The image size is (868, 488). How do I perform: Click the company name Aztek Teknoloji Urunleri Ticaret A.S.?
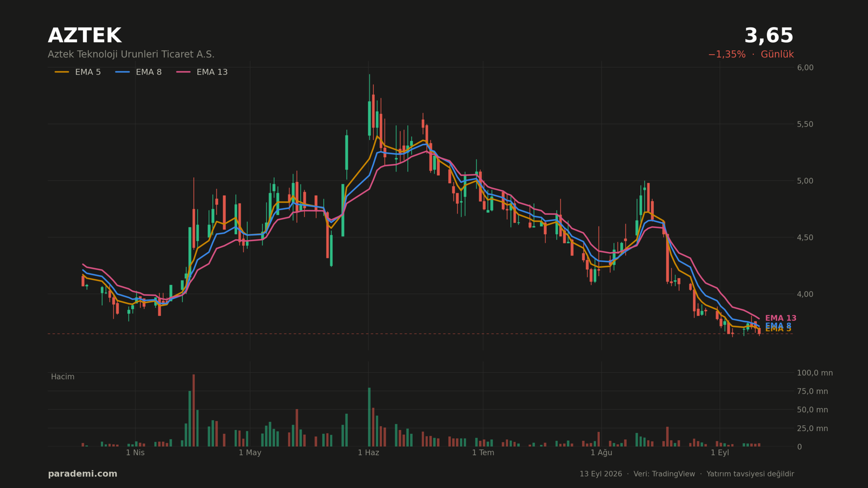pos(131,54)
